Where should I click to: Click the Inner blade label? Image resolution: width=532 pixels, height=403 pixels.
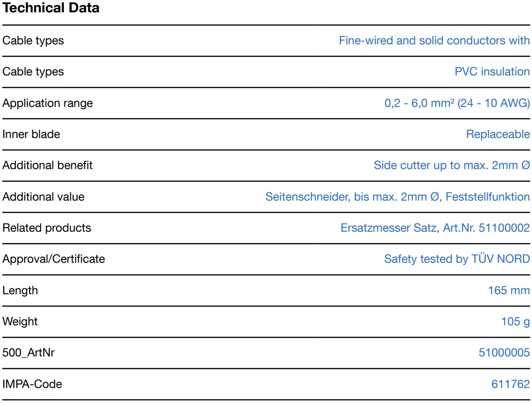tap(31, 134)
